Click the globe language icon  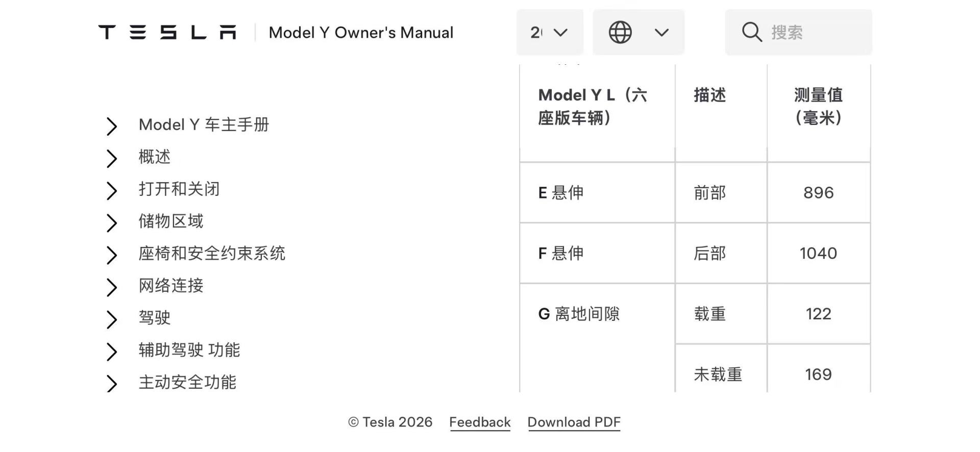[620, 32]
